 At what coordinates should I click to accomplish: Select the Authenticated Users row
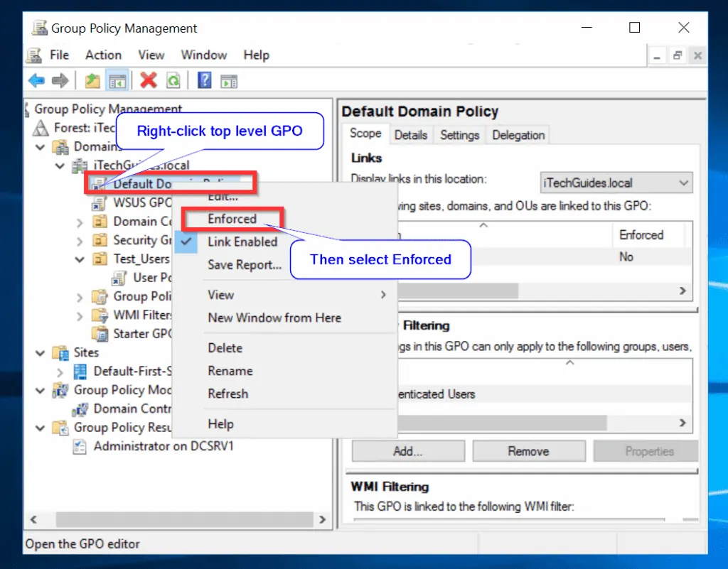click(545, 394)
